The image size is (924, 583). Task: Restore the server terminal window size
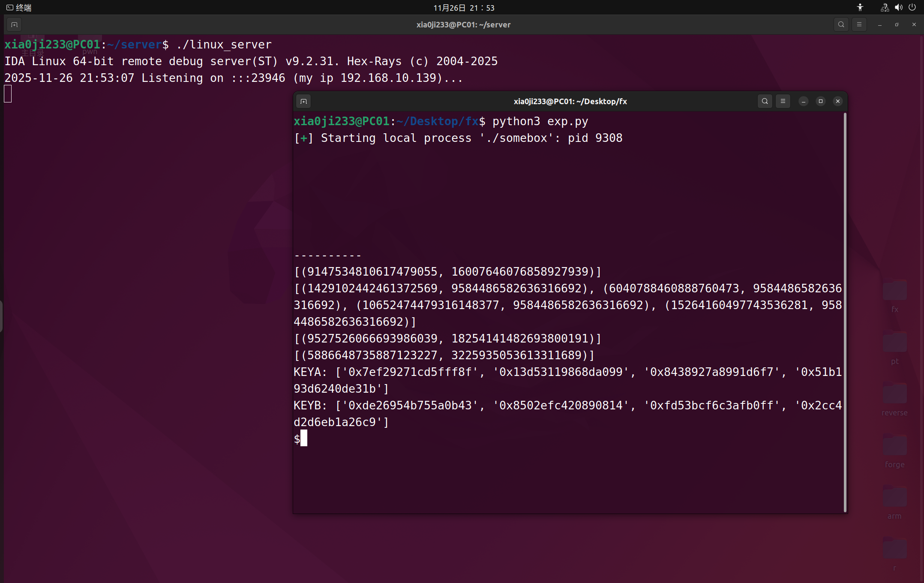897,25
